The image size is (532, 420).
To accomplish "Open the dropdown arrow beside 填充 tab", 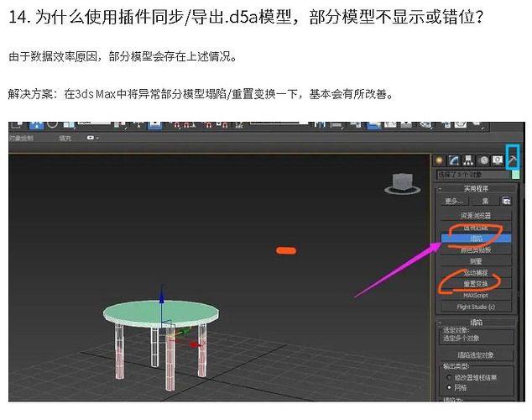I will (96, 138).
